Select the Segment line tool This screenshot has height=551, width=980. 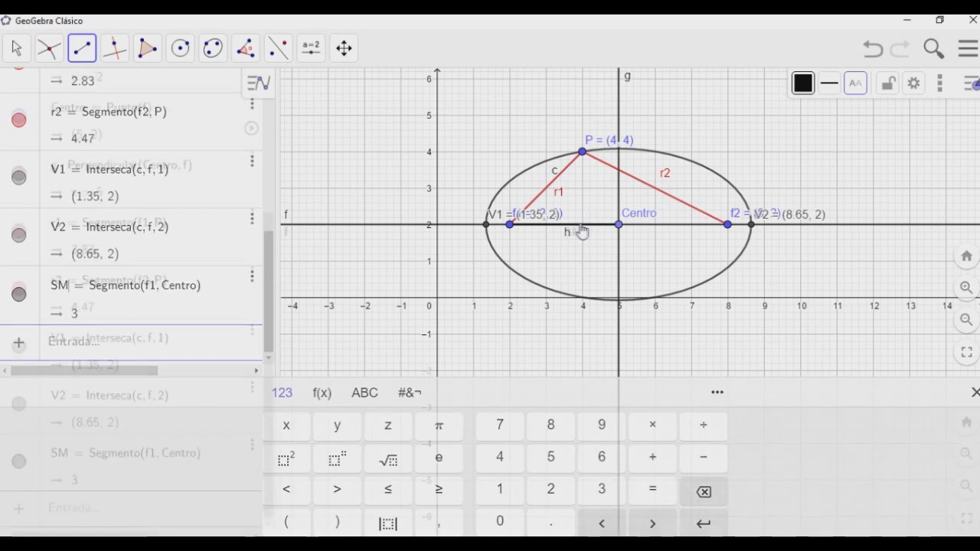pyautogui.click(x=82, y=48)
